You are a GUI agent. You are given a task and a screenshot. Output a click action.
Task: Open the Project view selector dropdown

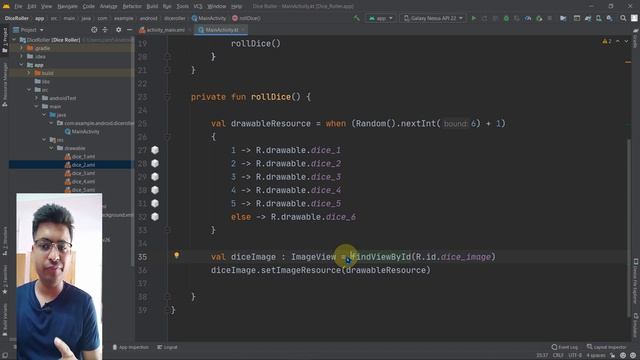pos(29,30)
